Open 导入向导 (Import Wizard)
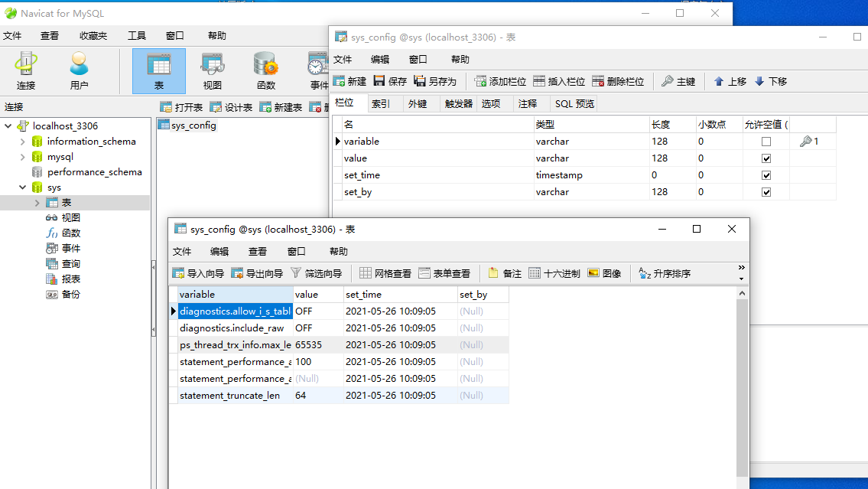Screen dimensions: 868x489 coord(198,273)
